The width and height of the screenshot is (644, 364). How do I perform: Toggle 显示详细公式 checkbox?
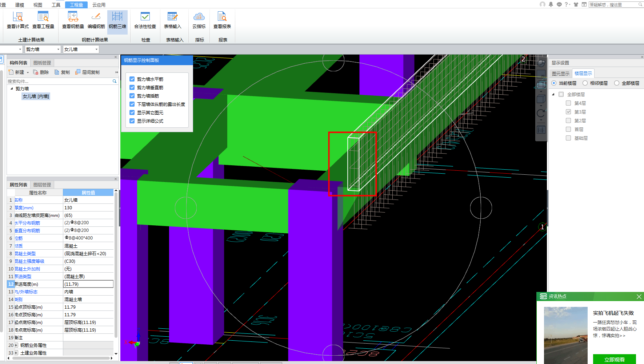click(x=132, y=121)
